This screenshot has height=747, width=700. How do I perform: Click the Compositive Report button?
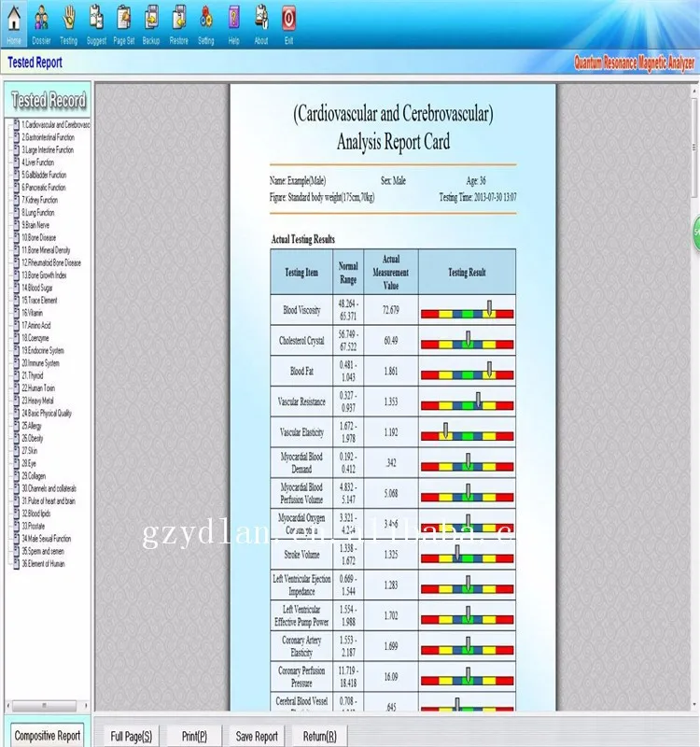(x=48, y=736)
